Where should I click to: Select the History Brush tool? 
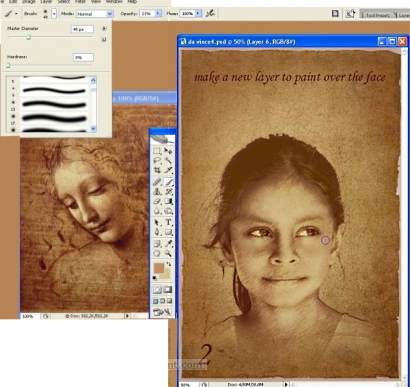(x=168, y=192)
